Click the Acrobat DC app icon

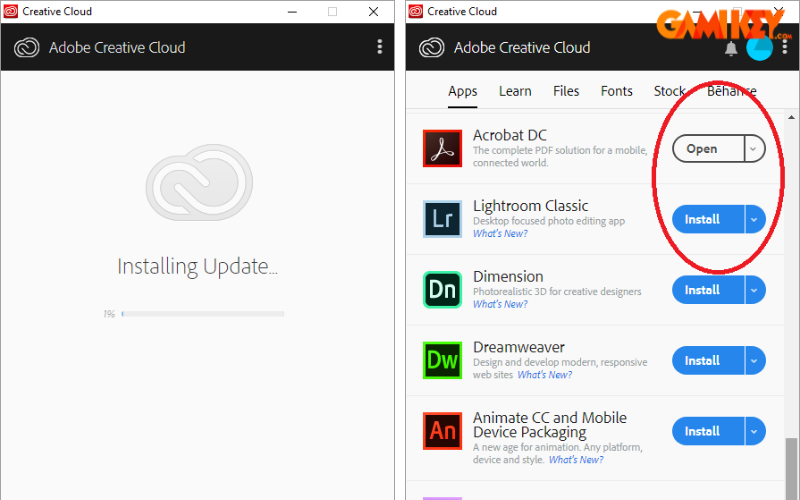pyautogui.click(x=442, y=148)
